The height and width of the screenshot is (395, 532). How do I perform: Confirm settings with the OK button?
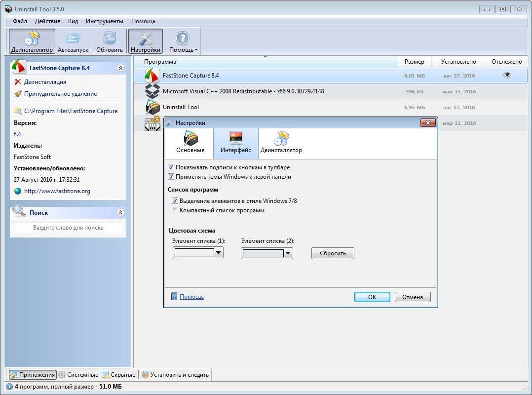[372, 297]
